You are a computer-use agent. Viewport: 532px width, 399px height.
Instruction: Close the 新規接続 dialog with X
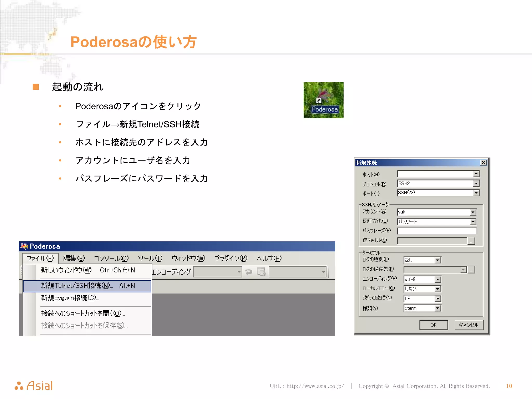[x=483, y=163]
